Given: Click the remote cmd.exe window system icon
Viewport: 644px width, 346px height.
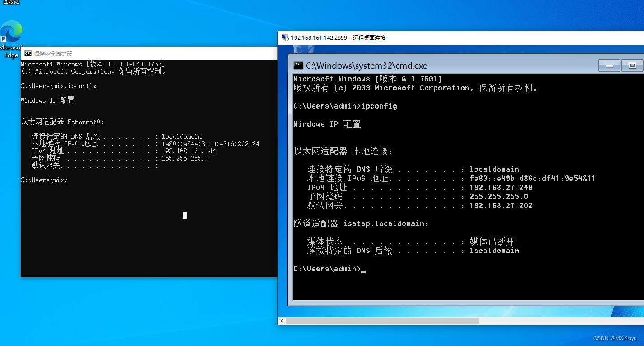Looking at the screenshot, I should 298,66.
